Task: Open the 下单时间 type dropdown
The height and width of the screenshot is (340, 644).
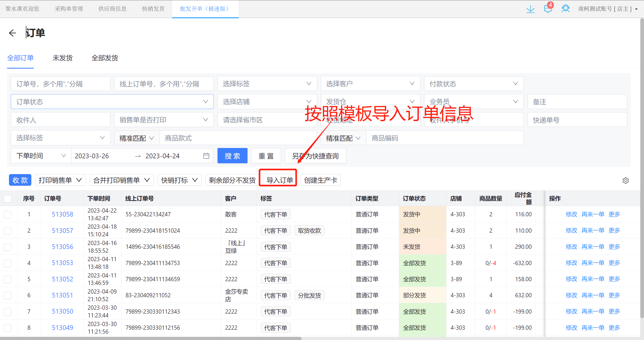Action: 41,156
